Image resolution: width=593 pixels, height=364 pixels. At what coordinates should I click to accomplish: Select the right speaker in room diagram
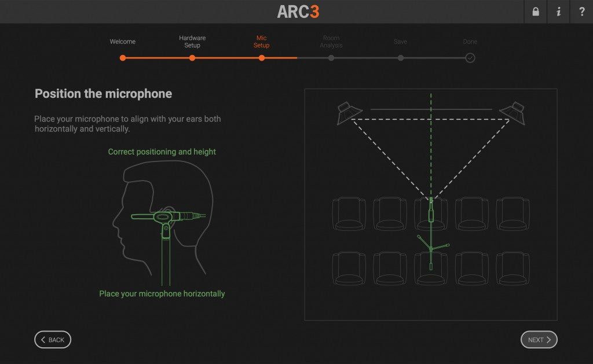(x=513, y=112)
